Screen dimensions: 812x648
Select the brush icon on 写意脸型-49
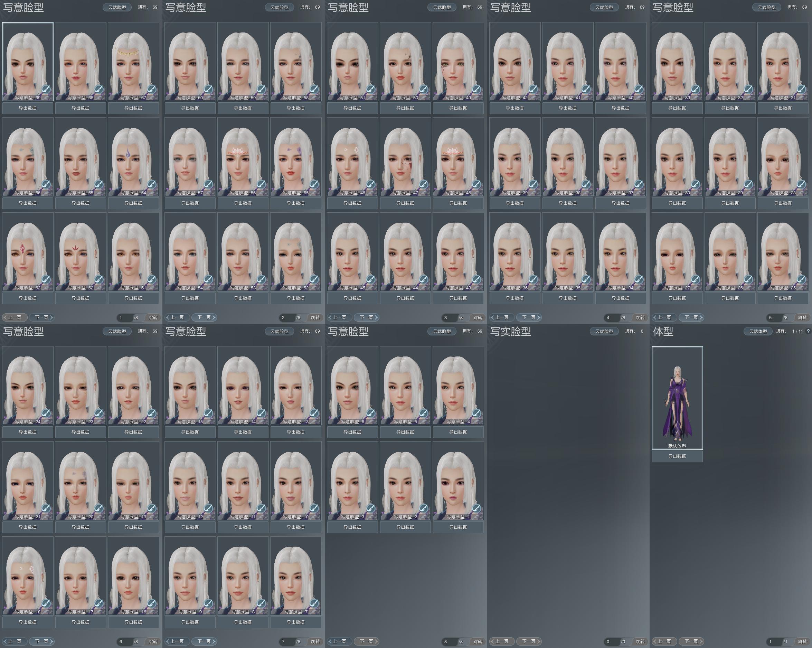tap(476, 90)
